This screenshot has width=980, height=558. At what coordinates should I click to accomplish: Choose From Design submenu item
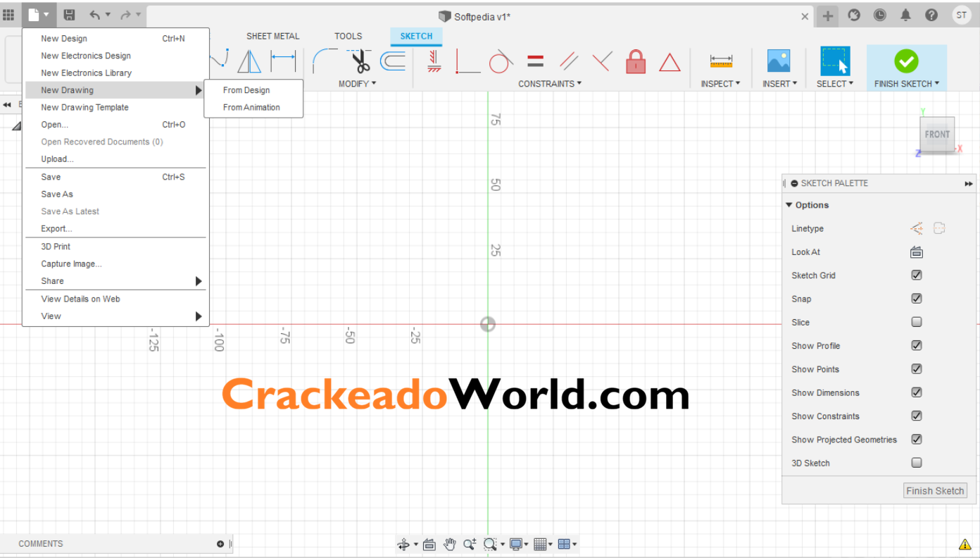pyautogui.click(x=253, y=90)
